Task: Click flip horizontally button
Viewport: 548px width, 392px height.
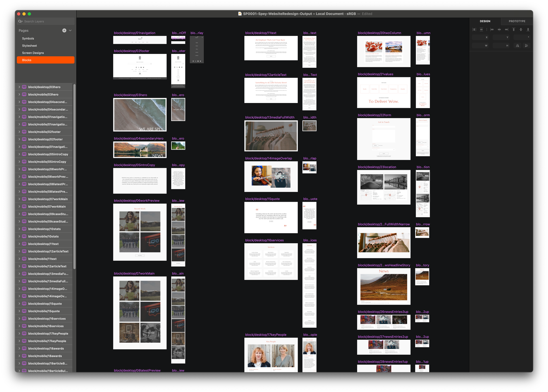Action: tap(517, 45)
